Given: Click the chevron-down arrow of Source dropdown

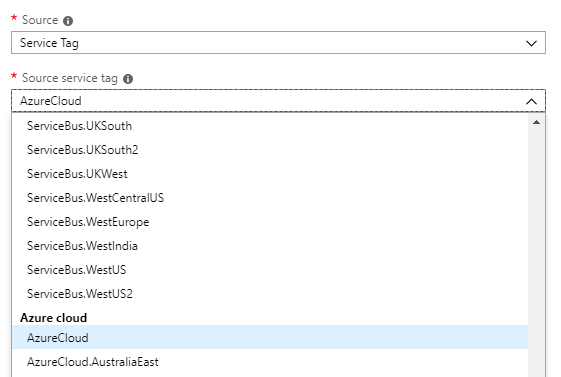Looking at the screenshot, I should coord(531,43).
